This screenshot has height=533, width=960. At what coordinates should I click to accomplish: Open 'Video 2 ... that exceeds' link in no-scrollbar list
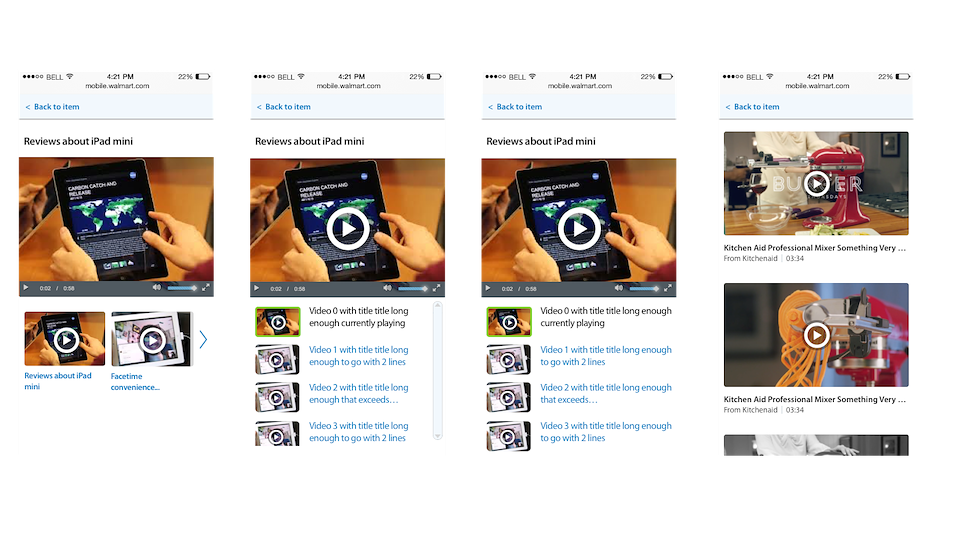(606, 393)
